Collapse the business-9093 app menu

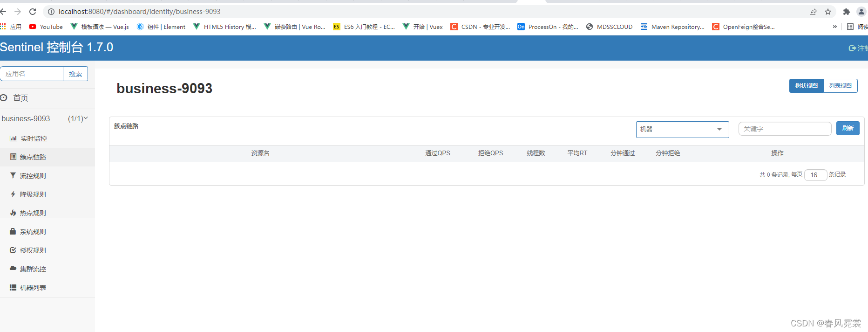click(x=45, y=118)
